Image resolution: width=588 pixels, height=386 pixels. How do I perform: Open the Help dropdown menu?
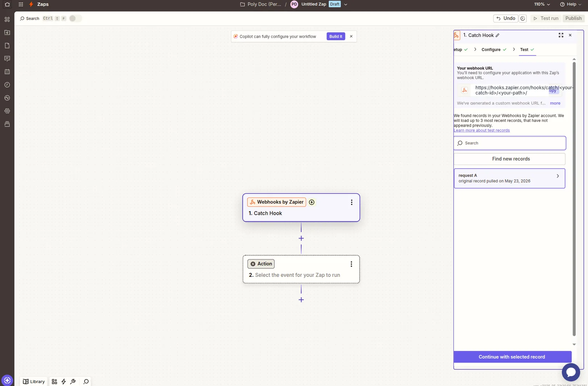tap(571, 4)
